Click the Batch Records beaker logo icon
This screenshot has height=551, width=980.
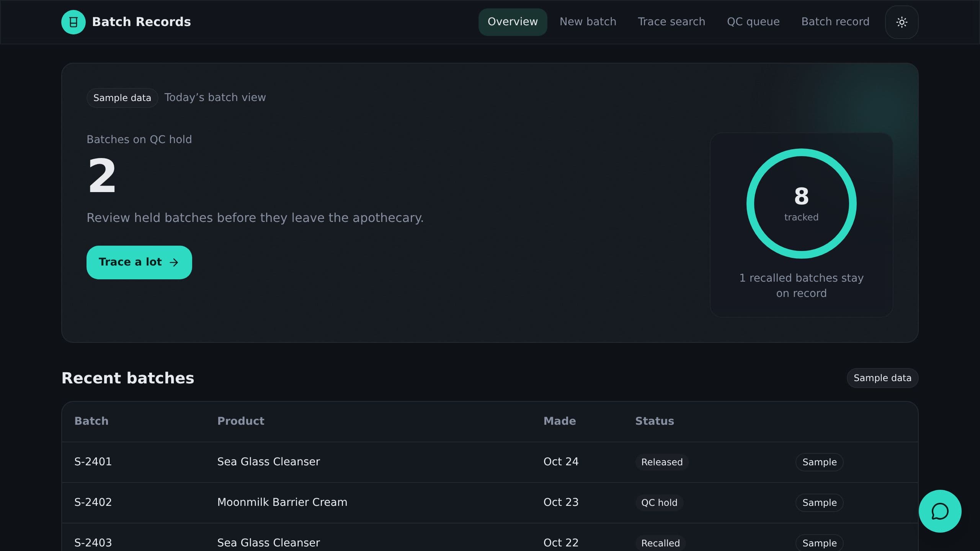pyautogui.click(x=73, y=22)
